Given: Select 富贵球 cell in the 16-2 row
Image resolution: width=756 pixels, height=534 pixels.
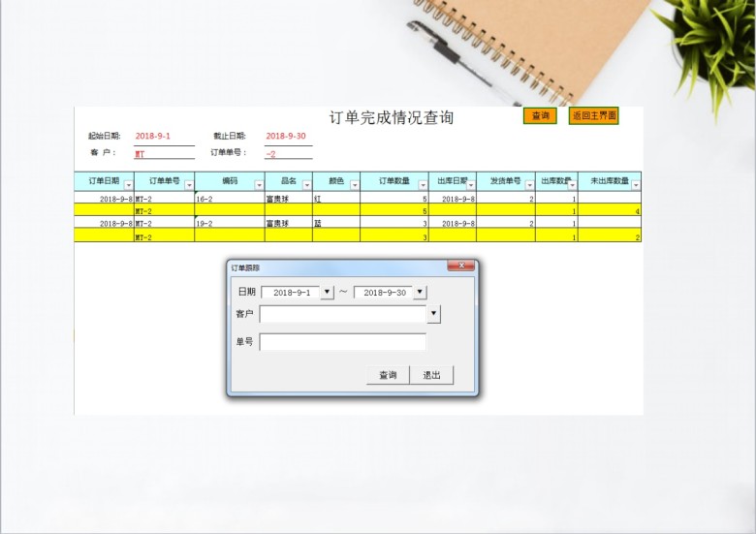Looking at the screenshot, I should point(288,198).
